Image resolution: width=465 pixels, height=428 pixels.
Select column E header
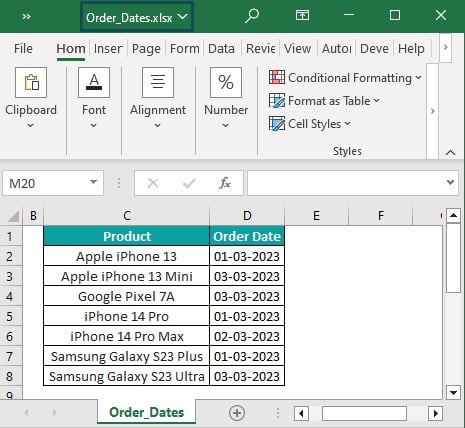click(x=316, y=216)
